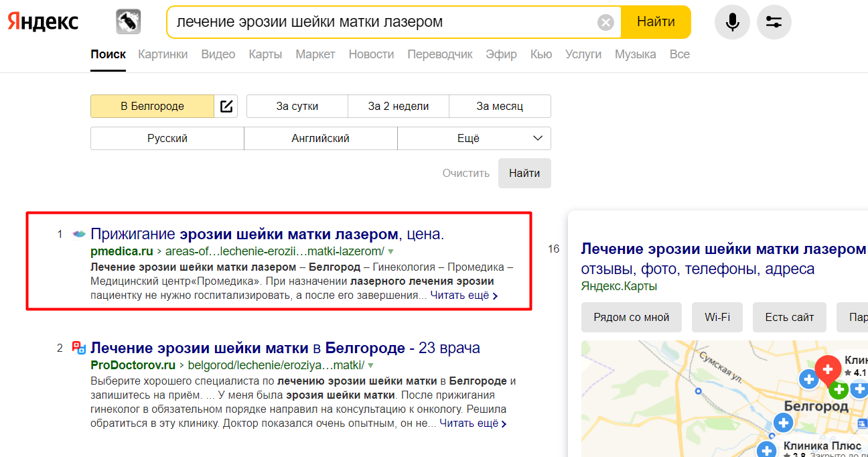The width and height of the screenshot is (868, 457).
Task: Click the yellow Найти search button
Action: click(656, 22)
